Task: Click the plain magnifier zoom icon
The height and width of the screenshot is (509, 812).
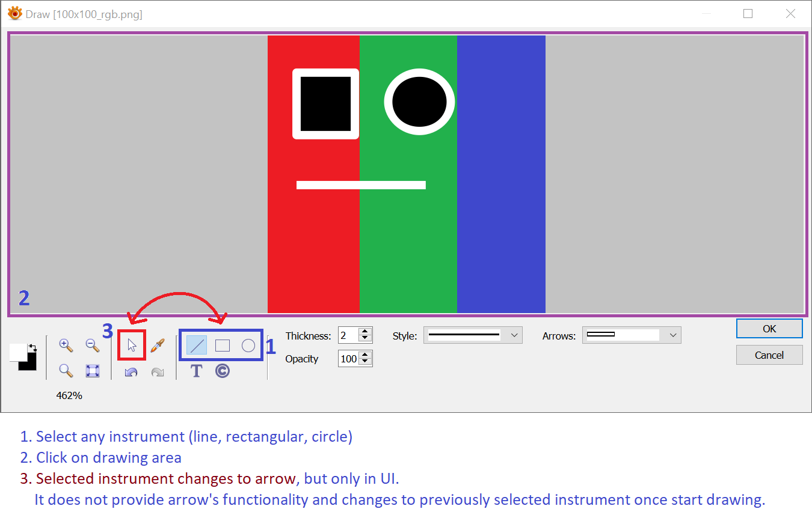Action: pyautogui.click(x=66, y=371)
